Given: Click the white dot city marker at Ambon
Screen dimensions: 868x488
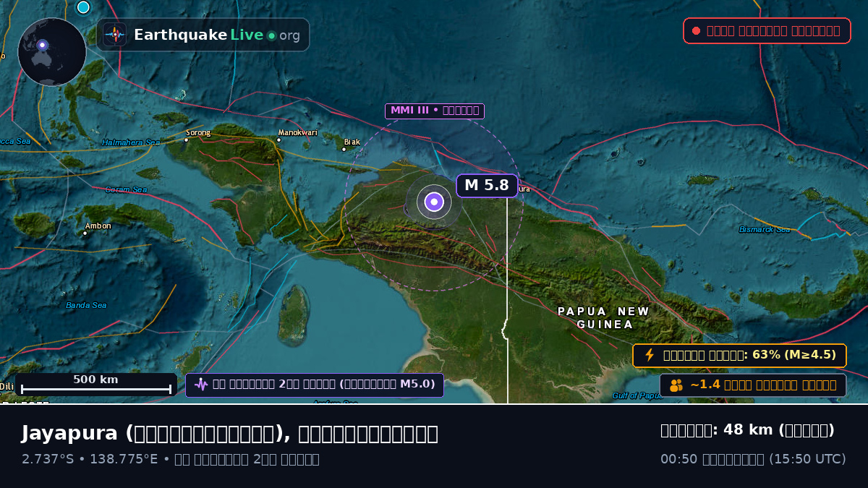Looking at the screenshot, I should [x=85, y=233].
